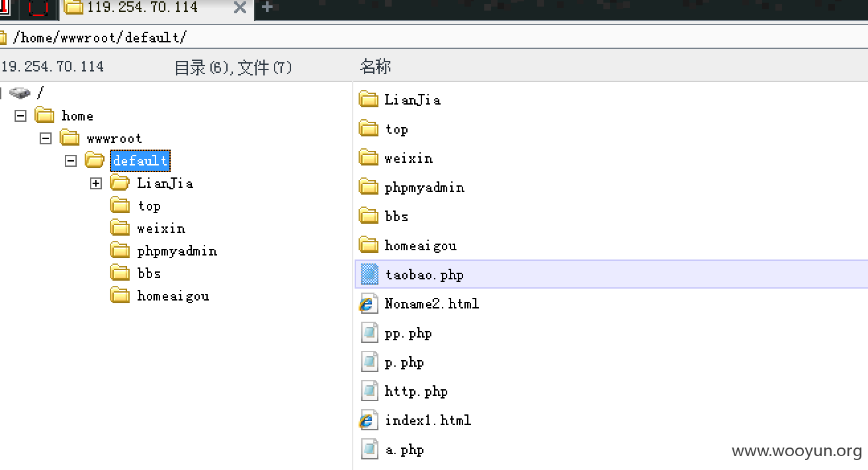868x470 pixels.
Task: Select the home label in tree
Action: click(77, 116)
